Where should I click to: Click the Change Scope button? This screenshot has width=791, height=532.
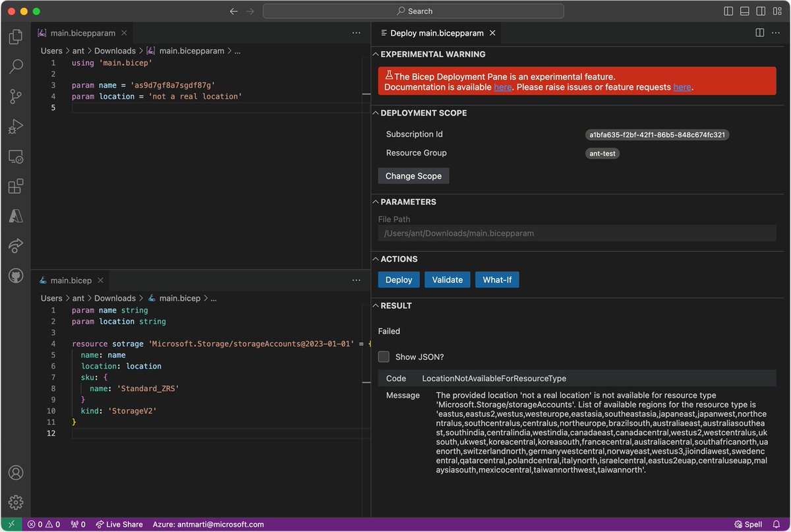coord(413,176)
